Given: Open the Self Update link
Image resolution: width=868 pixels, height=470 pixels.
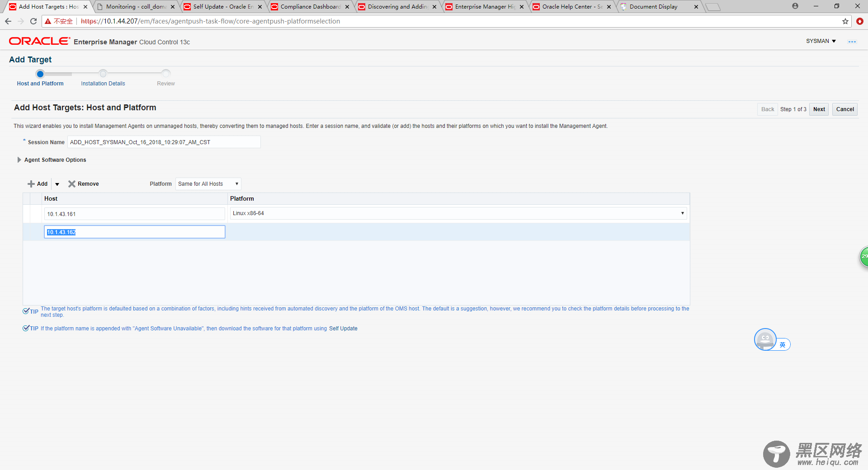Looking at the screenshot, I should point(343,329).
